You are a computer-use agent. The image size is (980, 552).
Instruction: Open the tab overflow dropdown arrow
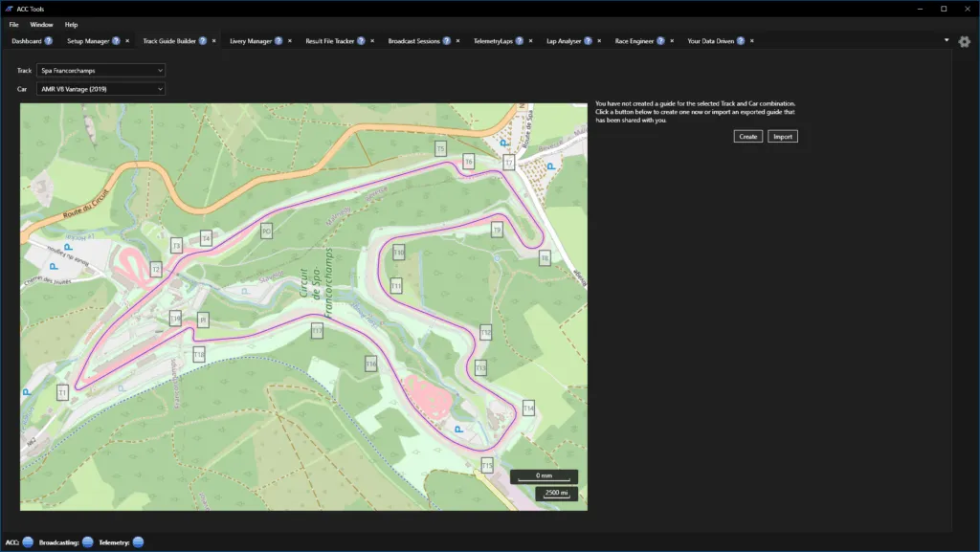[947, 40]
